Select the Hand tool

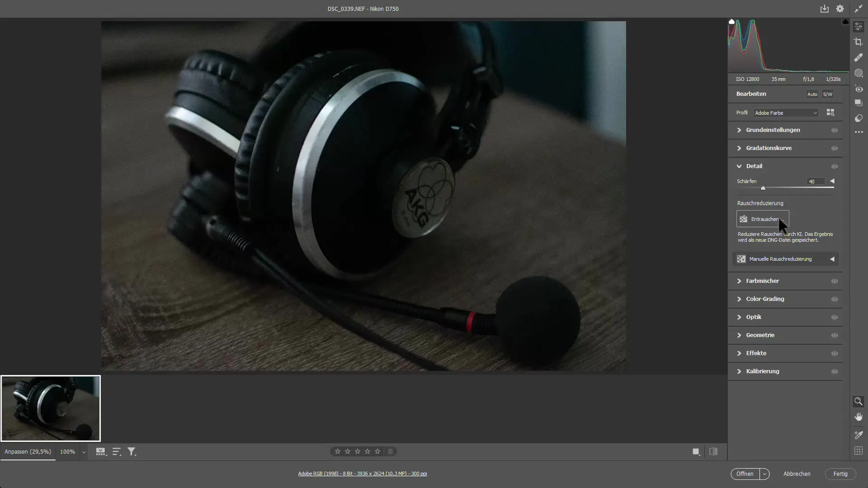[859, 417]
